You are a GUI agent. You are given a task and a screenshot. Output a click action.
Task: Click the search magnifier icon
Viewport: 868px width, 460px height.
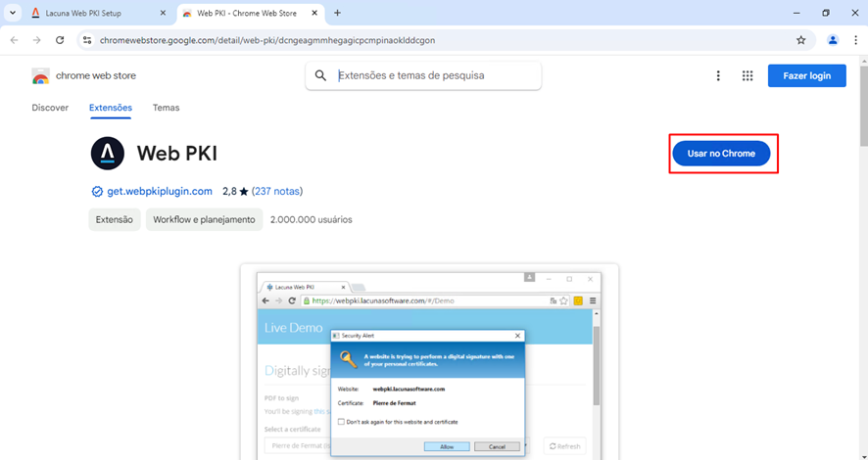(320, 75)
